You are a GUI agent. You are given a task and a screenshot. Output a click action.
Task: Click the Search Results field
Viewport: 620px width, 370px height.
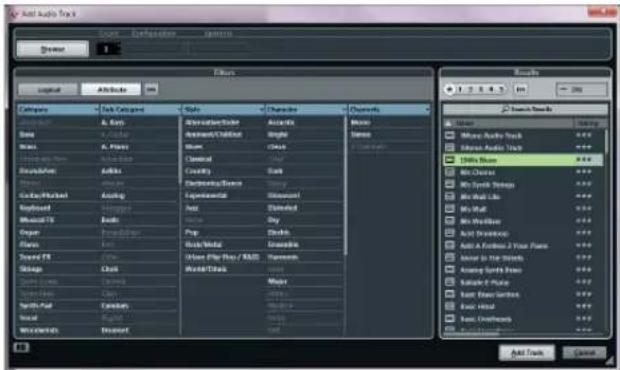pyautogui.click(x=525, y=109)
